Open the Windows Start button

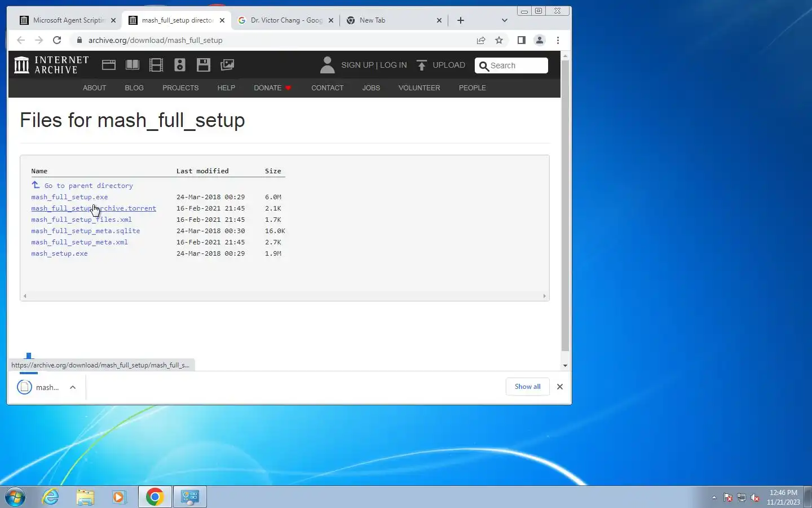click(15, 497)
